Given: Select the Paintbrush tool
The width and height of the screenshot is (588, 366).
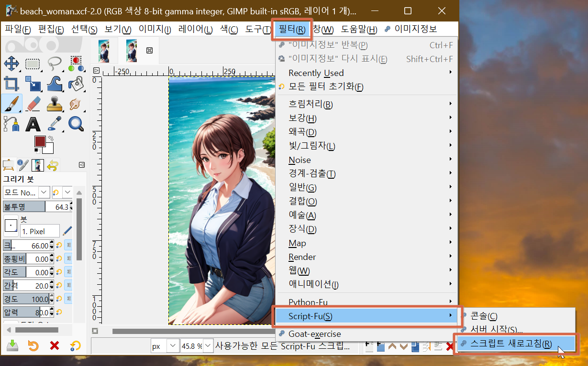Looking at the screenshot, I should pos(11,104).
